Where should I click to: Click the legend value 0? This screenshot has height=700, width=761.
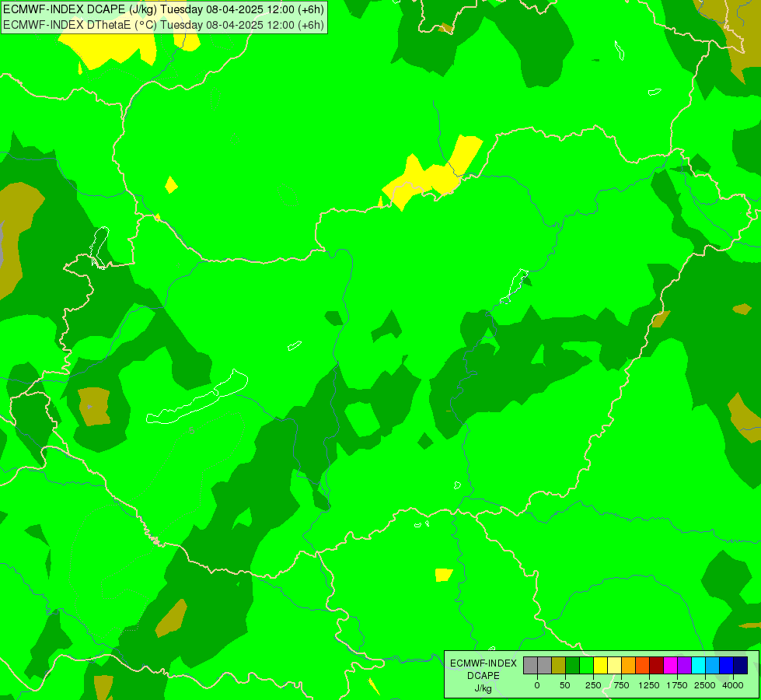coord(537,685)
